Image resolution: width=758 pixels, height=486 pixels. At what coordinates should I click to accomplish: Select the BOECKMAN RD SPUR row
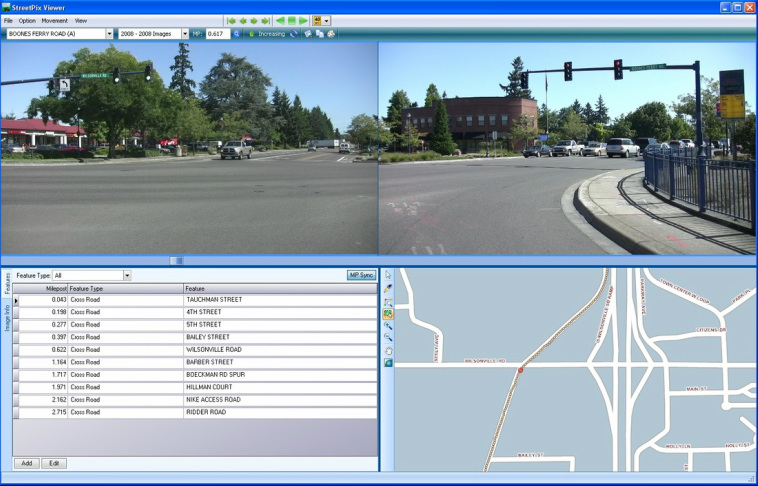tap(195, 375)
